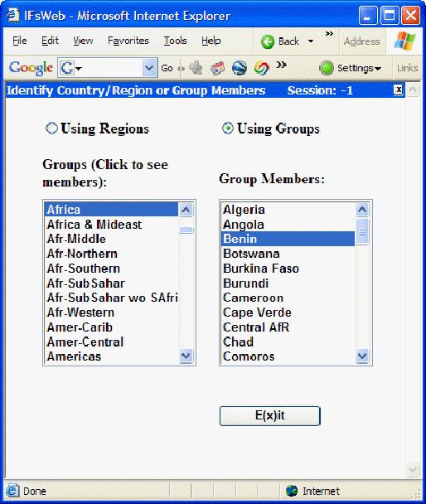Viewport: 426px width, 504px height.
Task: Select the Using Groups radio button
Action: pyautogui.click(x=228, y=128)
